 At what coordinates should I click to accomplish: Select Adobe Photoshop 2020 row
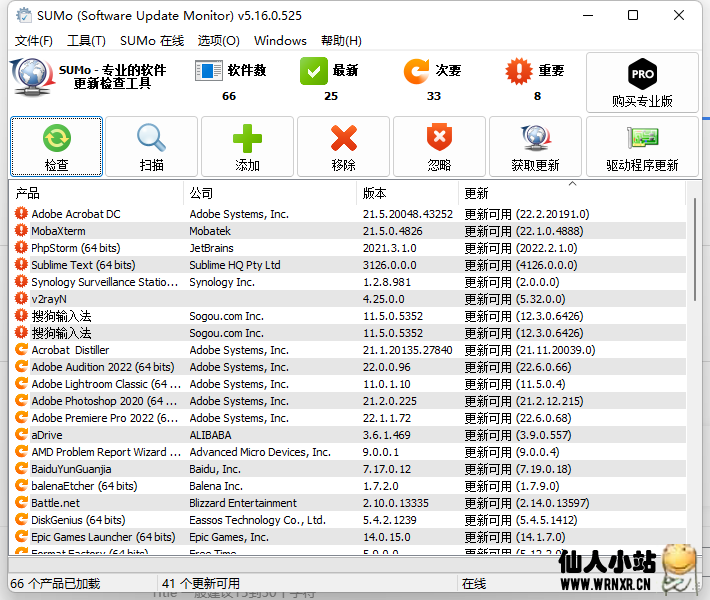tap(347, 401)
